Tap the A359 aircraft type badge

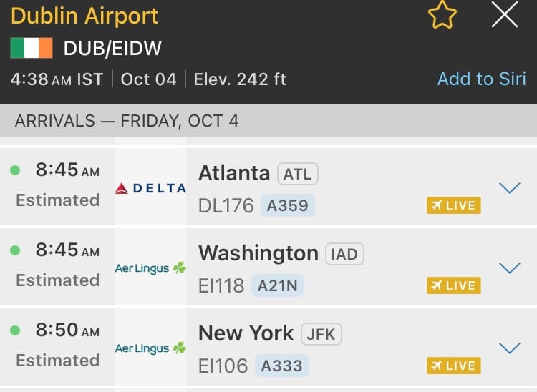pyautogui.click(x=287, y=206)
